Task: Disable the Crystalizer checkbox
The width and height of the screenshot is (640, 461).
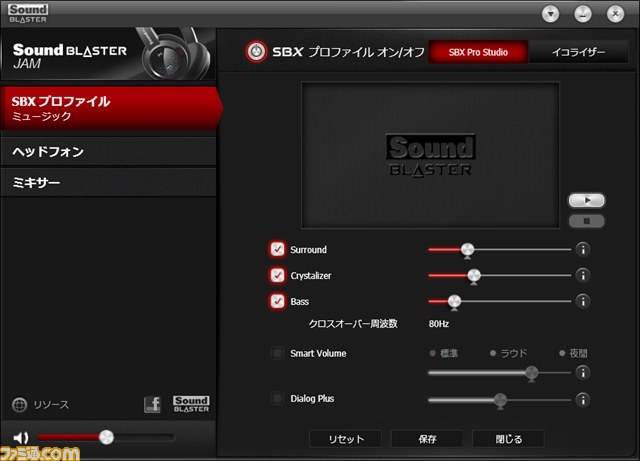Action: click(277, 275)
